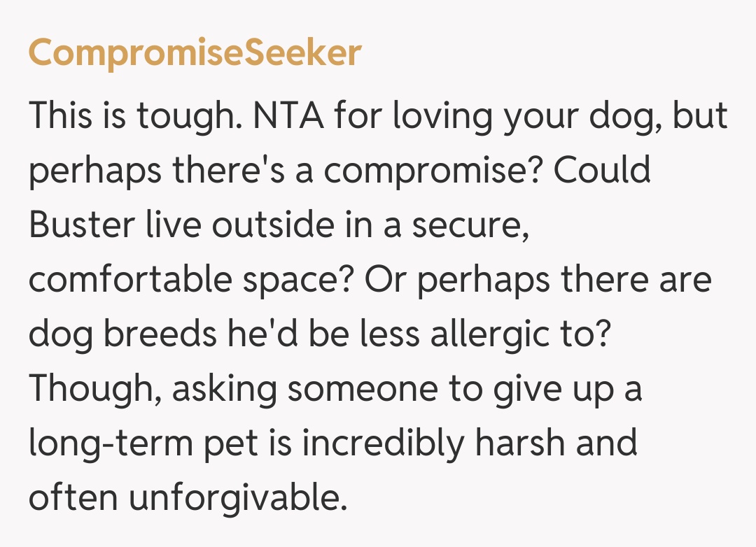Click the word "NTA" in the comment
The image size is (756, 547).
[x=288, y=116]
